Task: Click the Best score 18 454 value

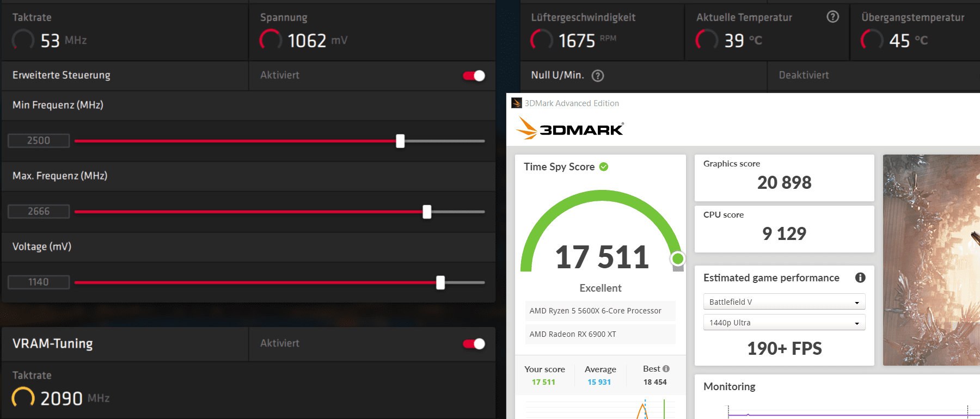Action: point(655,382)
